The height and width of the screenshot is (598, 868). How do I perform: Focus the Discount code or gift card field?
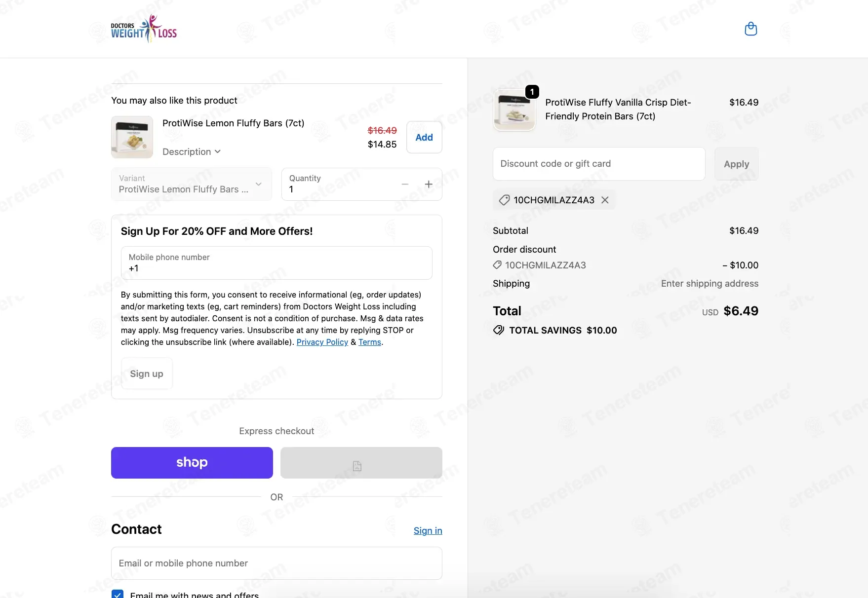pyautogui.click(x=599, y=164)
